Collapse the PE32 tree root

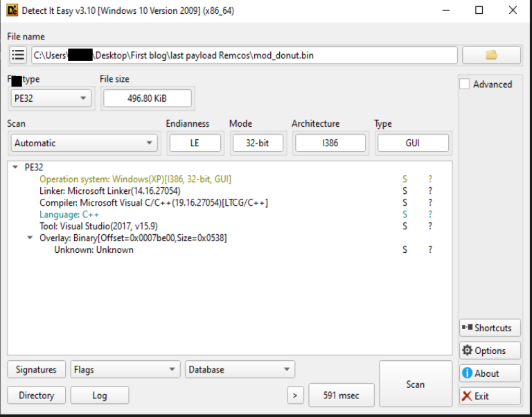16,168
